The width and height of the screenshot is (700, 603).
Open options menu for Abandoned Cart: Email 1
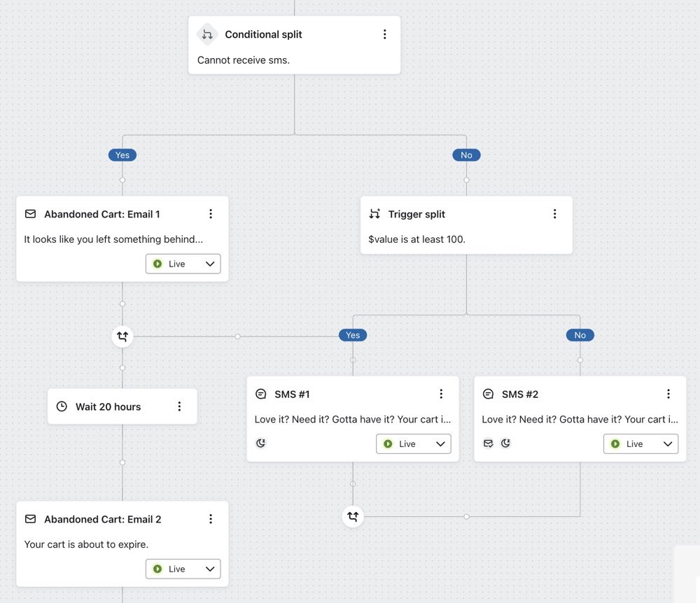(211, 214)
